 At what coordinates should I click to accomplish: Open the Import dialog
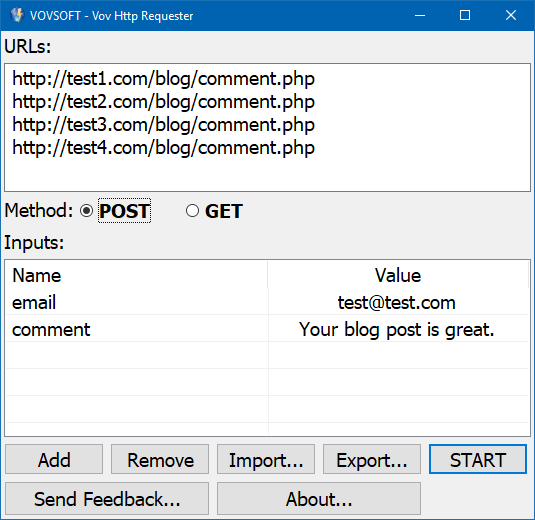[x=266, y=459]
